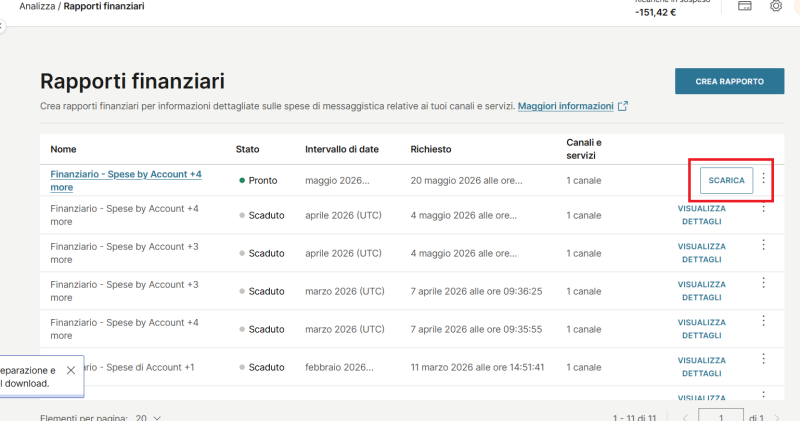Click the Rapporti finanziari breadcrumb text
800x421 pixels.
[104, 6]
